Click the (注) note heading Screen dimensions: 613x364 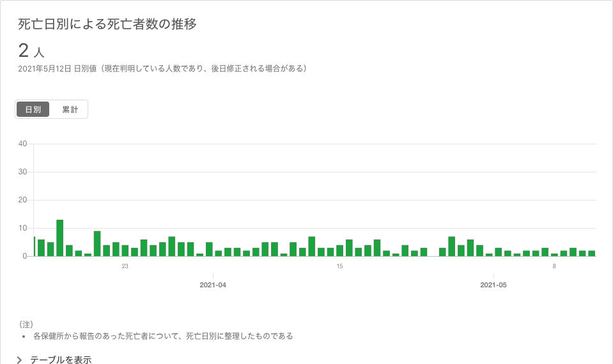point(26,324)
